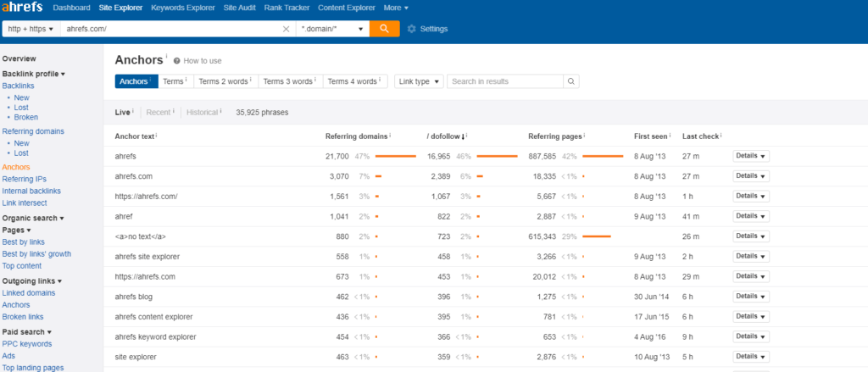Expand Details for ahrefs site explorer row

tap(751, 256)
